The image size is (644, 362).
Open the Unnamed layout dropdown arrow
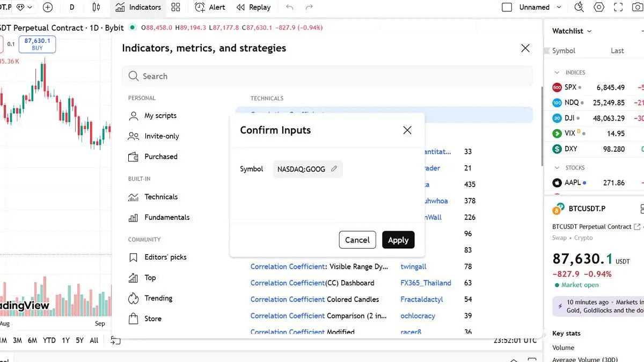(x=559, y=8)
